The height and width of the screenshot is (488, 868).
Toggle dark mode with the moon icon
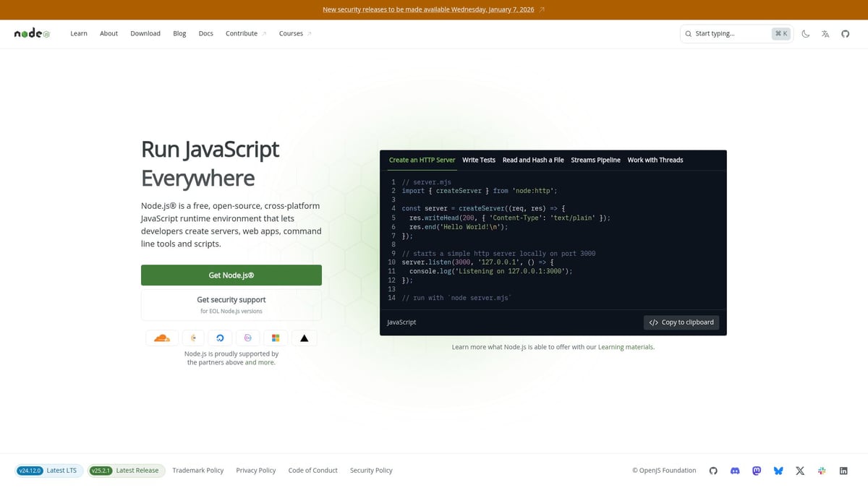coord(806,33)
